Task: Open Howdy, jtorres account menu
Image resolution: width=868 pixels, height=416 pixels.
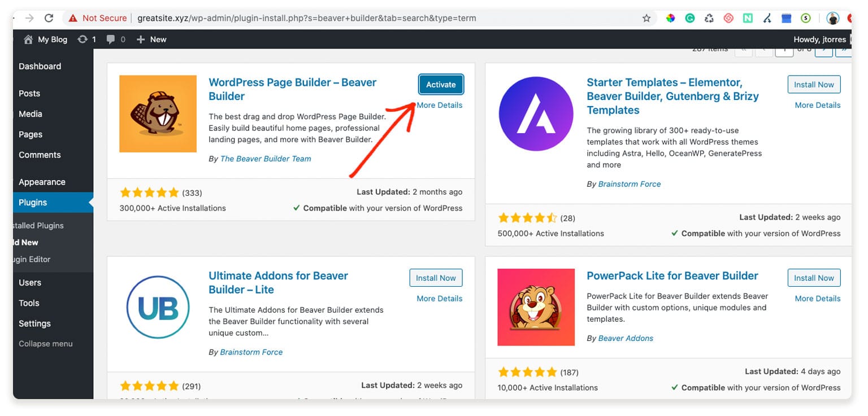Action: (820, 40)
